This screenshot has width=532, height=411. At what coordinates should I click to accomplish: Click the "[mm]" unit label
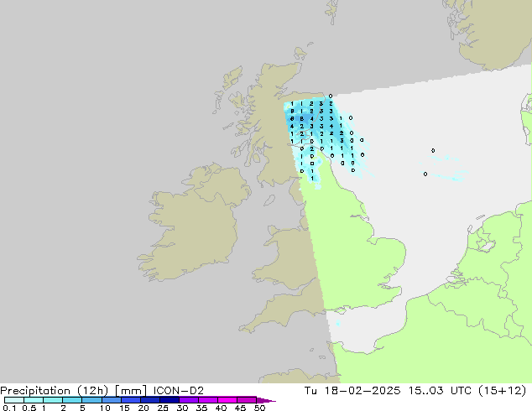pos(131,391)
